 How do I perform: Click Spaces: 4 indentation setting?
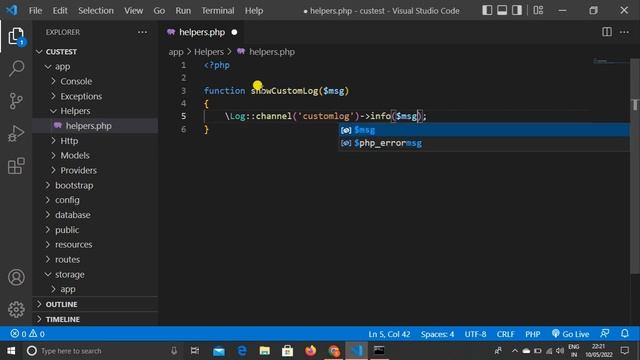[x=437, y=334]
